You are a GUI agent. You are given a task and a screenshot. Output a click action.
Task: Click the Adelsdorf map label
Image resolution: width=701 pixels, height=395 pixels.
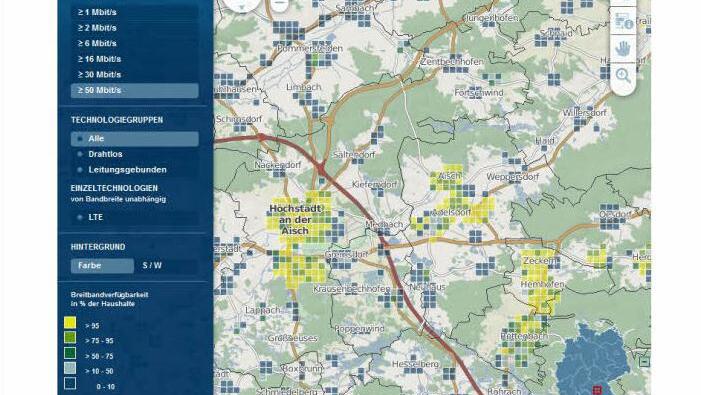(452, 212)
